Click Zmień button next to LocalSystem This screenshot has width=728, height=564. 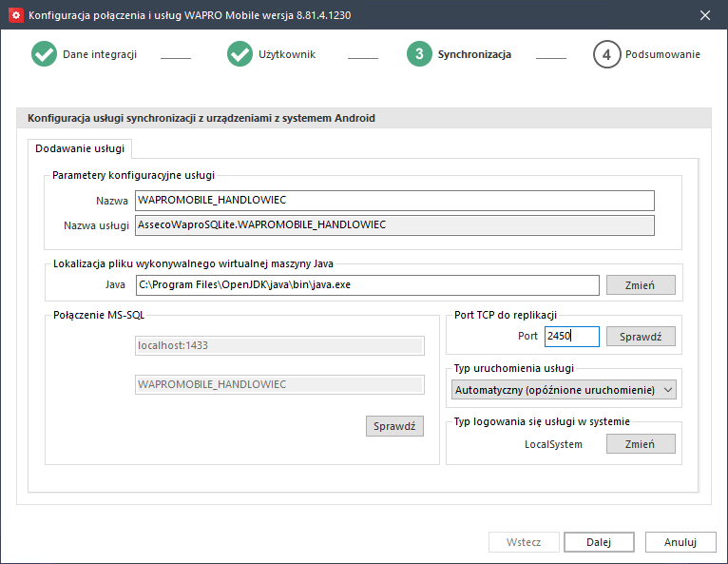click(641, 444)
